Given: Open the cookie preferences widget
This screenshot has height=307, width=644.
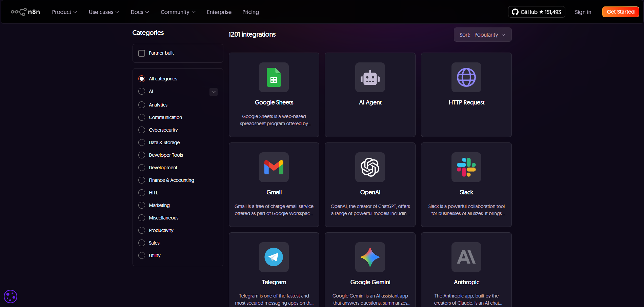Looking at the screenshot, I should tap(11, 296).
